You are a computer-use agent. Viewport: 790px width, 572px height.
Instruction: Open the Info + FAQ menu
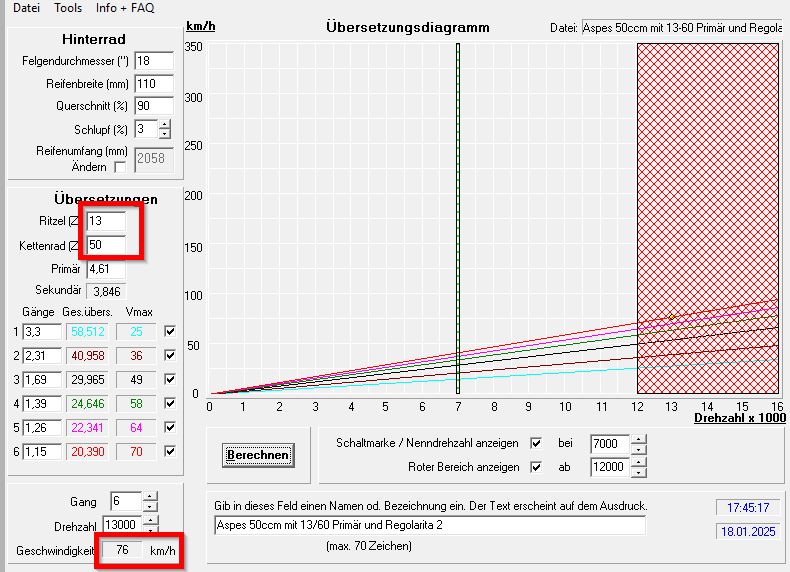125,7
